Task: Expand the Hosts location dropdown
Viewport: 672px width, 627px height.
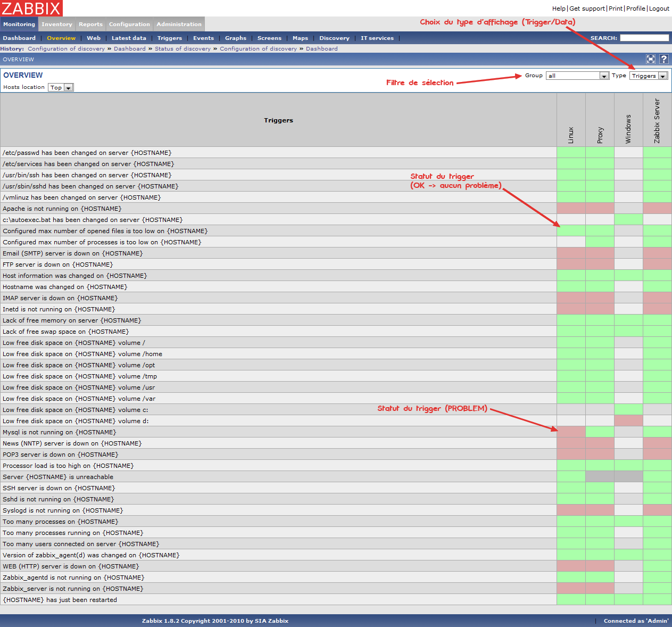Action: [x=61, y=87]
